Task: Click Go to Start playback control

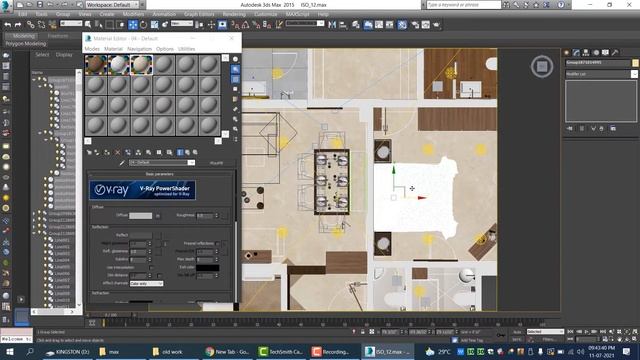Action: [571, 332]
